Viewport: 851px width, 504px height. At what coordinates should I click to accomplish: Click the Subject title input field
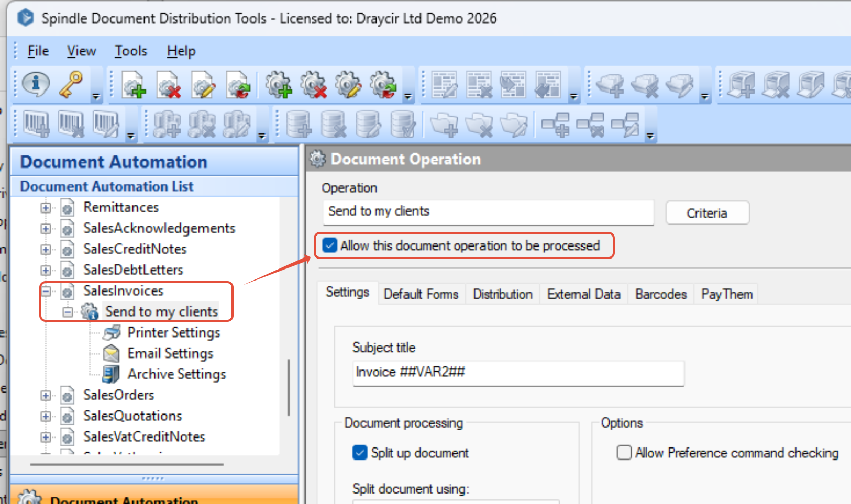coord(518,373)
